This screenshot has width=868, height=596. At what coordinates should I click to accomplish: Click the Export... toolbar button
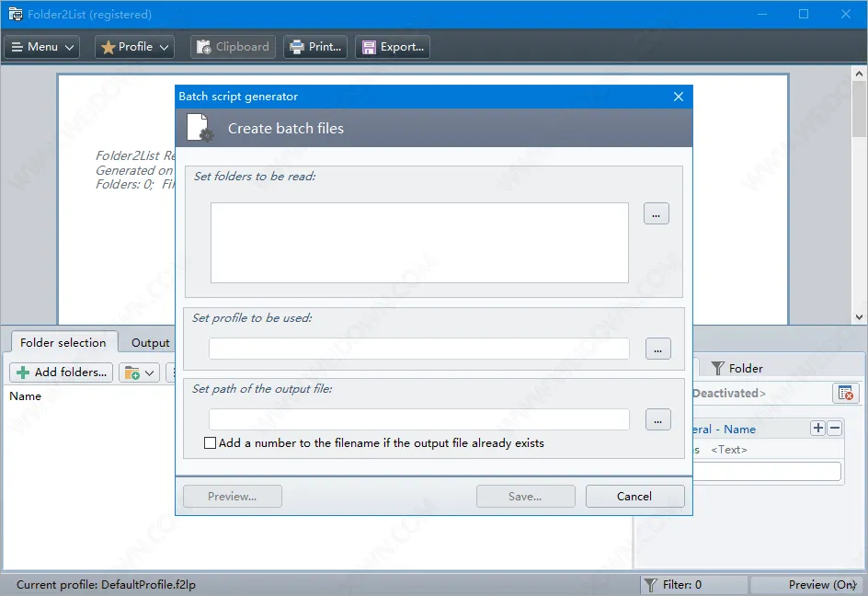pos(393,47)
